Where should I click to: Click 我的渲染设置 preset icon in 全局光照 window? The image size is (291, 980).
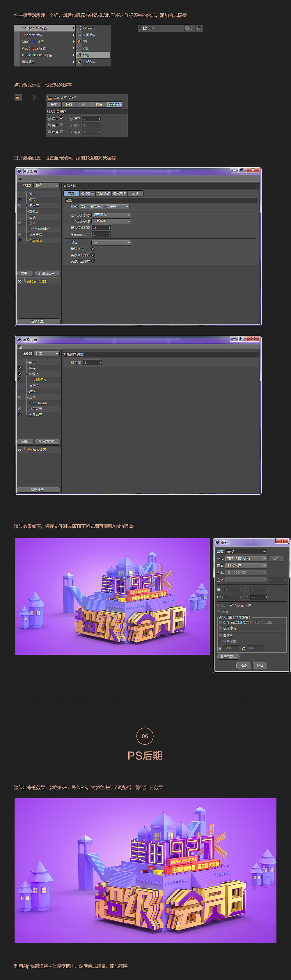(20, 281)
